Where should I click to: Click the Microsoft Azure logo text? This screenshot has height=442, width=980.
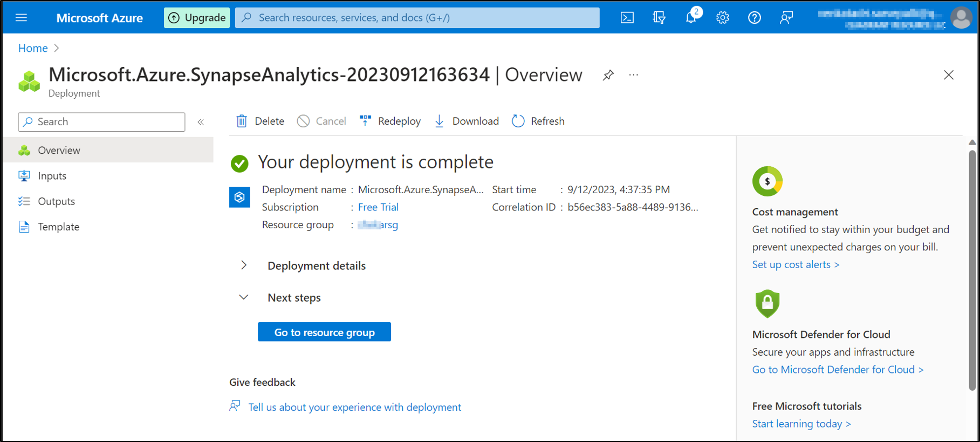[x=99, y=18]
